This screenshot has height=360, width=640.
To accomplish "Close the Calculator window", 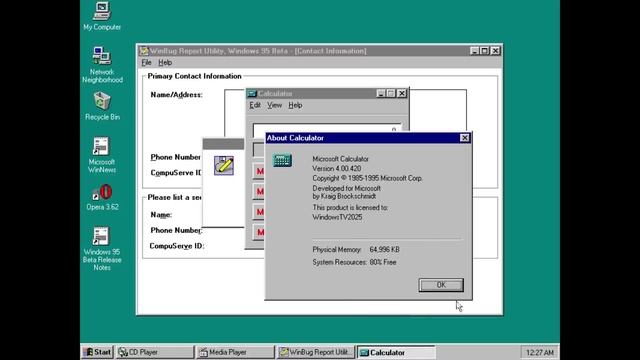I will (x=402, y=93).
